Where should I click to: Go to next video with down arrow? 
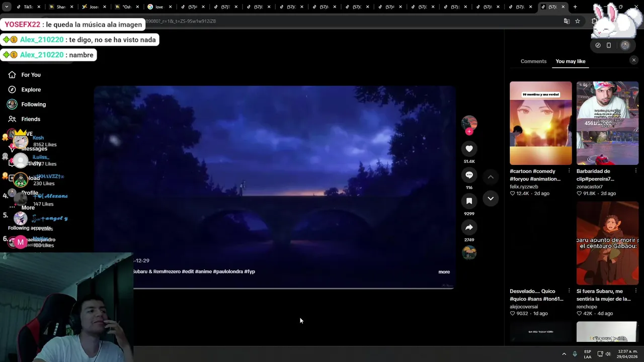click(491, 199)
